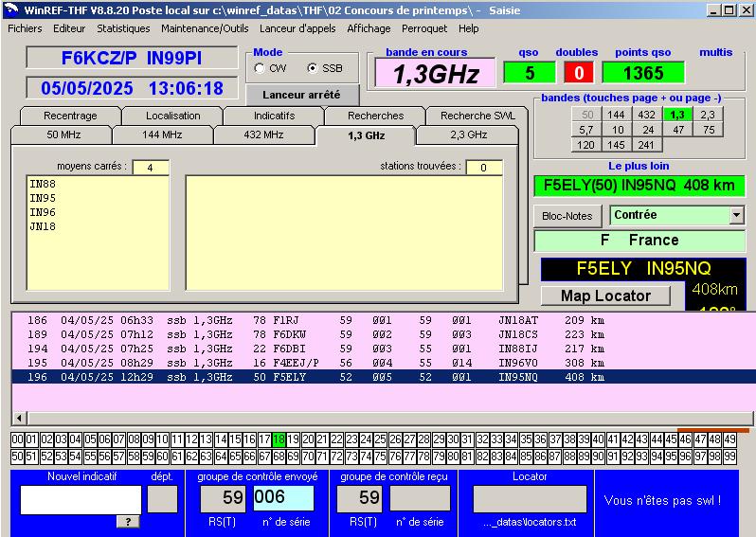
Task: Select band 432 in bandes grid
Action: tap(646, 115)
